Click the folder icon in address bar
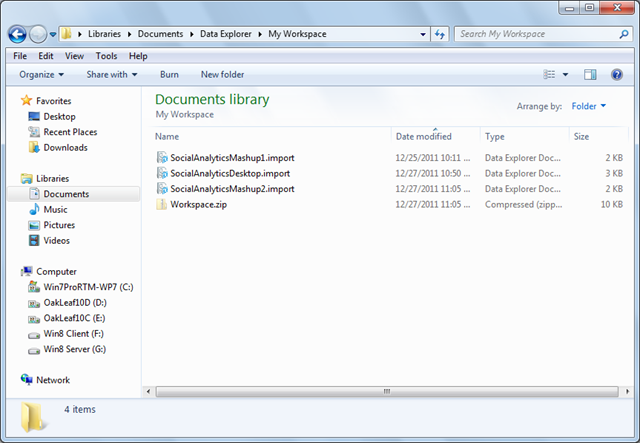The height and width of the screenshot is (443, 640). (x=67, y=34)
